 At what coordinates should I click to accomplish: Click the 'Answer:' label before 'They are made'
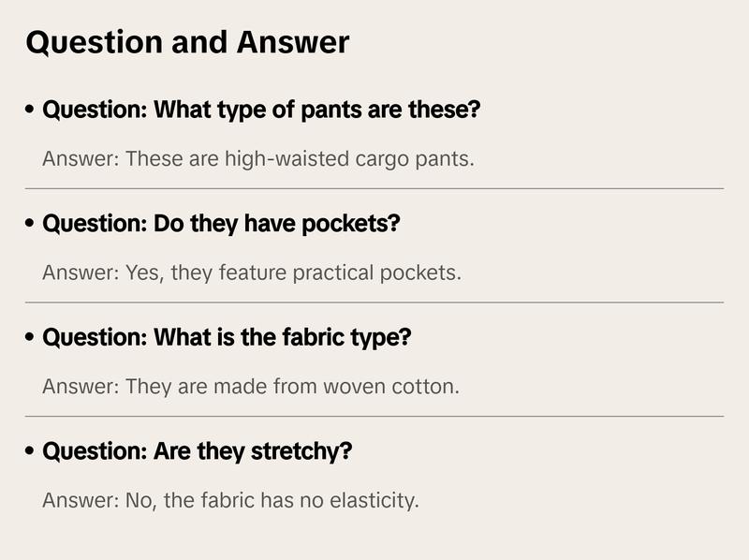point(81,386)
